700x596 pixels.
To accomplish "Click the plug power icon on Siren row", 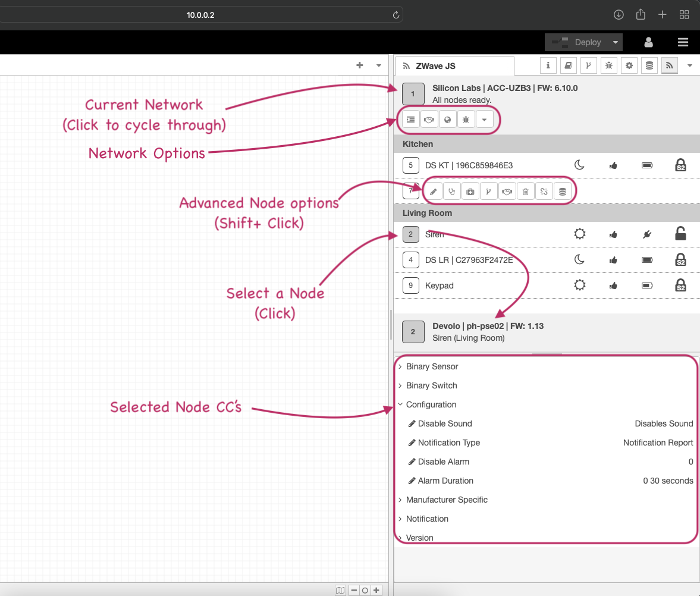I will tap(647, 234).
